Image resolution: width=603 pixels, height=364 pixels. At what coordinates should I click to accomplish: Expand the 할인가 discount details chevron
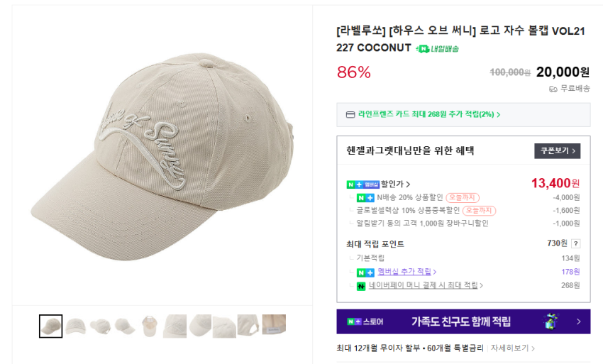coord(408,184)
